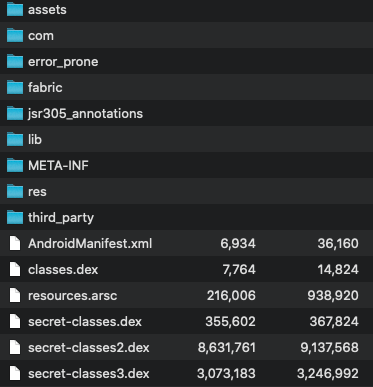Select the secret-classes.dex file name

tap(85, 322)
